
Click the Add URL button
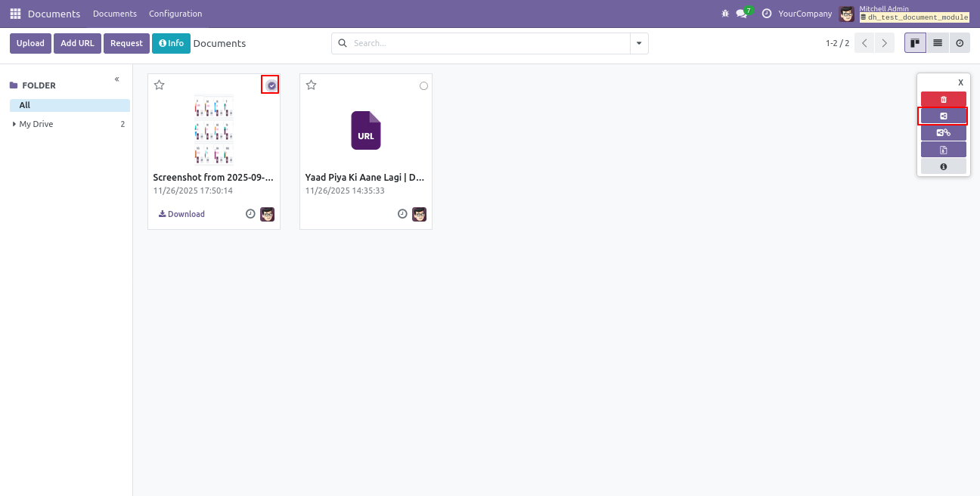point(77,44)
